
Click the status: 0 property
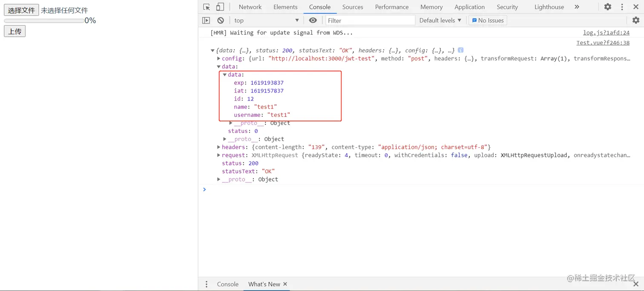point(243,131)
